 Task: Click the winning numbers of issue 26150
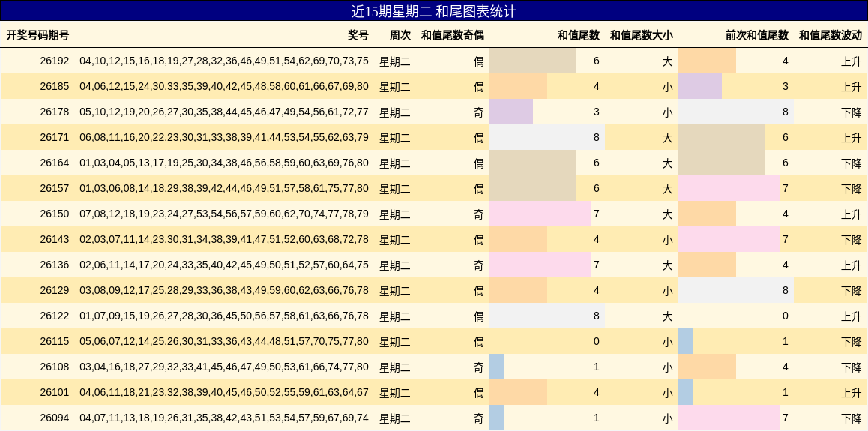[x=224, y=214]
